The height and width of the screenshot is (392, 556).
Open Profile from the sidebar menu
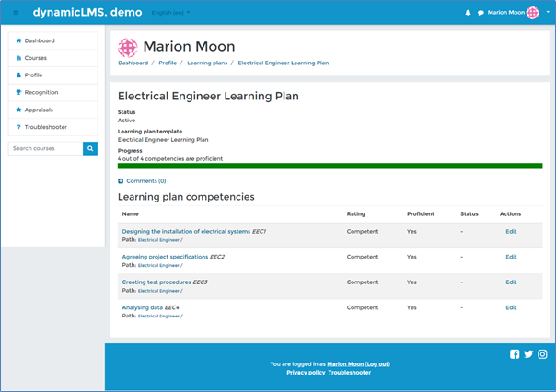[x=52, y=75]
